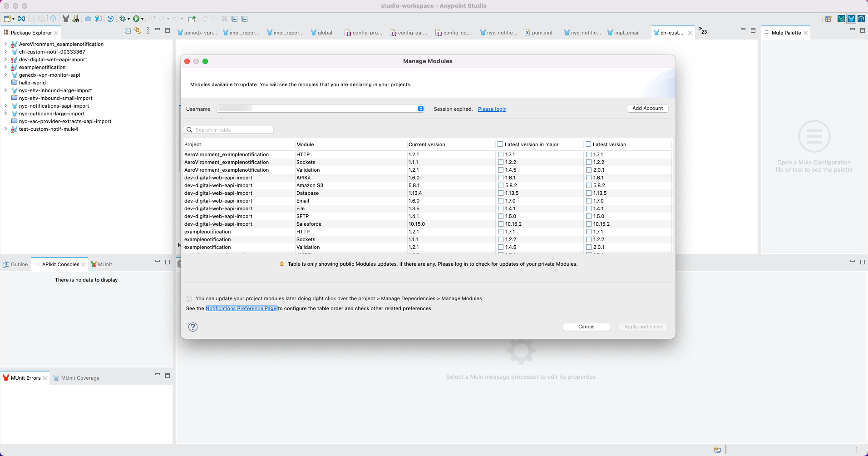Tick Amazon S3 5.8.2 latest-in-major checkbox
Viewport: 868px width, 456px height.
(x=501, y=185)
